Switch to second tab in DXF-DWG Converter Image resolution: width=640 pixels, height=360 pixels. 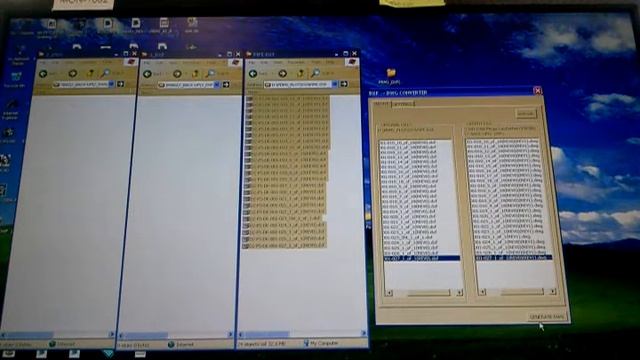pos(403,104)
